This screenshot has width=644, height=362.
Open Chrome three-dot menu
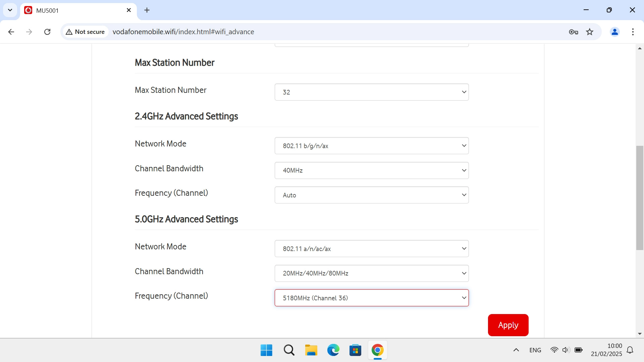tap(633, 32)
